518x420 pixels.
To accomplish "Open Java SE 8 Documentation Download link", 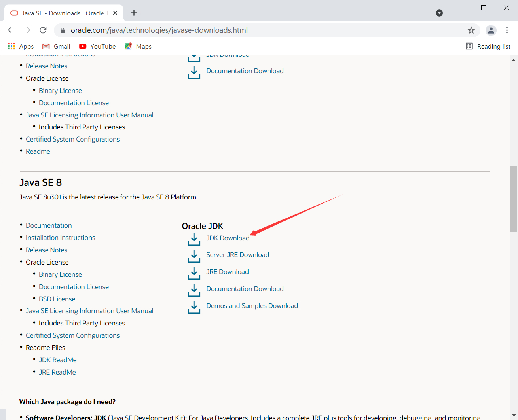I will [245, 289].
